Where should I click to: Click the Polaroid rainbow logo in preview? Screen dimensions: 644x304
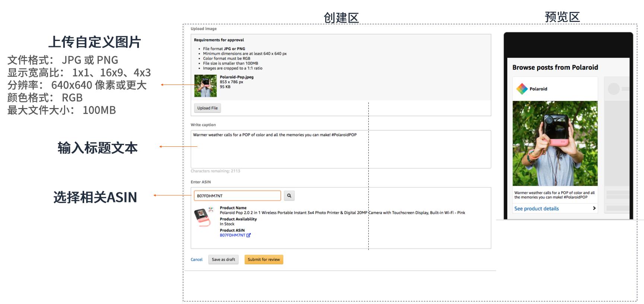point(522,89)
